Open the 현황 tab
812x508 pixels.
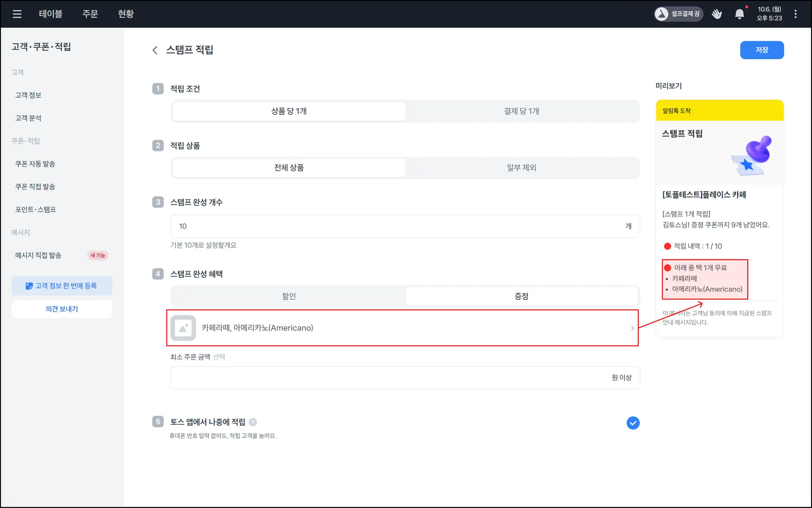click(126, 14)
